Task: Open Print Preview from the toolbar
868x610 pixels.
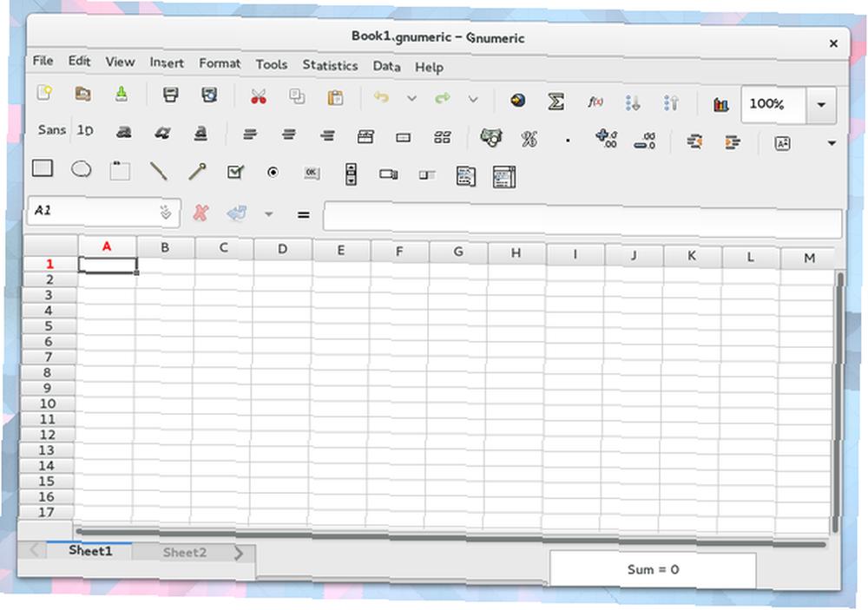Action: tap(209, 95)
